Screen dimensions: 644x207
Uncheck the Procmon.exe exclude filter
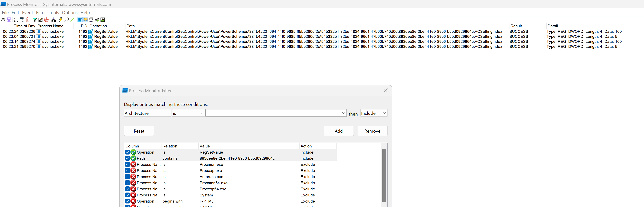click(x=128, y=165)
